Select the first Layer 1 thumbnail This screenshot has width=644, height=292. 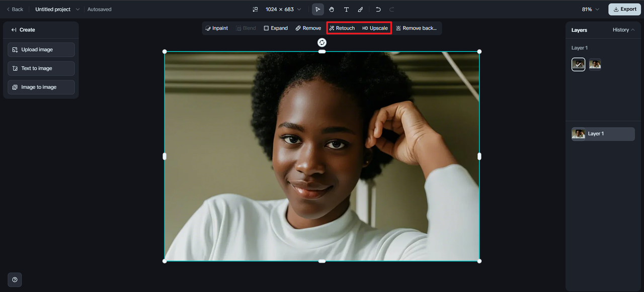(x=579, y=64)
